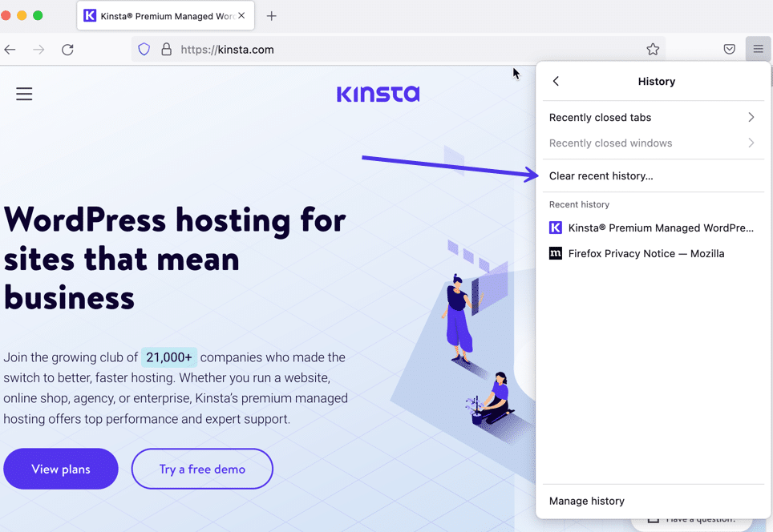Click the View plans button
Screen dimensions: 773x532
point(61,470)
